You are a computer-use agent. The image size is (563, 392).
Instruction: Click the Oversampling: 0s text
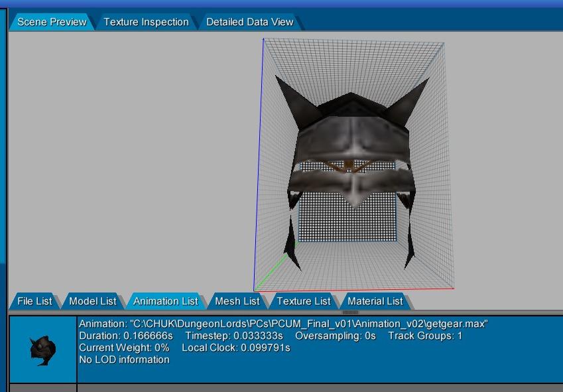click(x=336, y=336)
